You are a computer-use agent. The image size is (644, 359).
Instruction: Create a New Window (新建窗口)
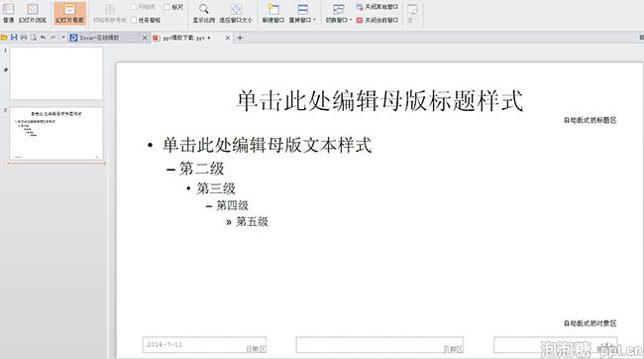point(273,13)
